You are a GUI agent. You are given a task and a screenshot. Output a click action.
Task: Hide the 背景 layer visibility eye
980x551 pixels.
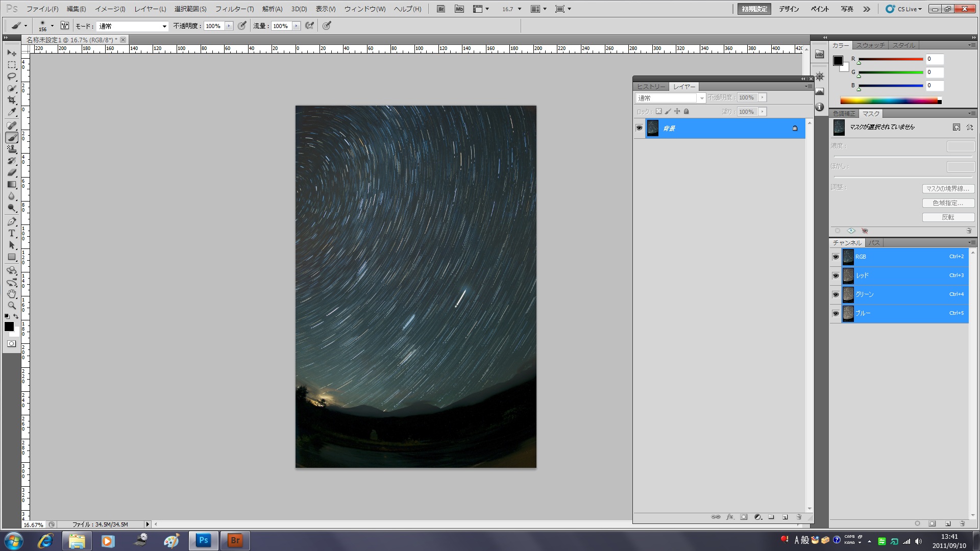pyautogui.click(x=639, y=128)
